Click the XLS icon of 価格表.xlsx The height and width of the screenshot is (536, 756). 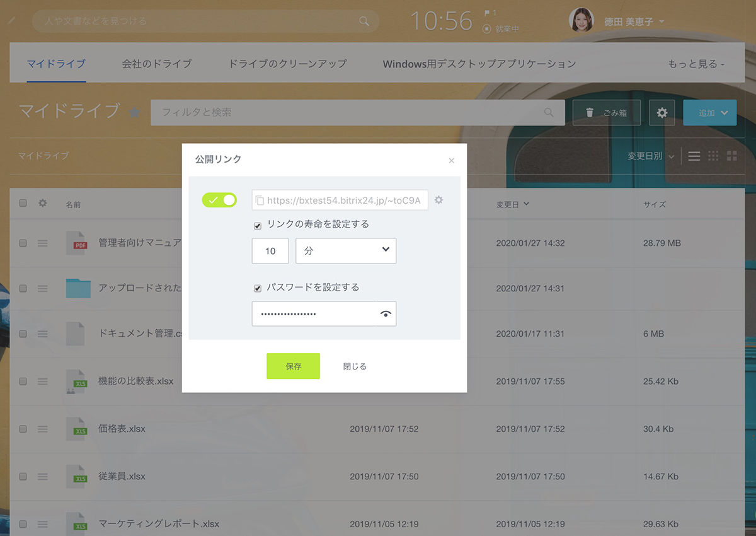[x=77, y=429]
